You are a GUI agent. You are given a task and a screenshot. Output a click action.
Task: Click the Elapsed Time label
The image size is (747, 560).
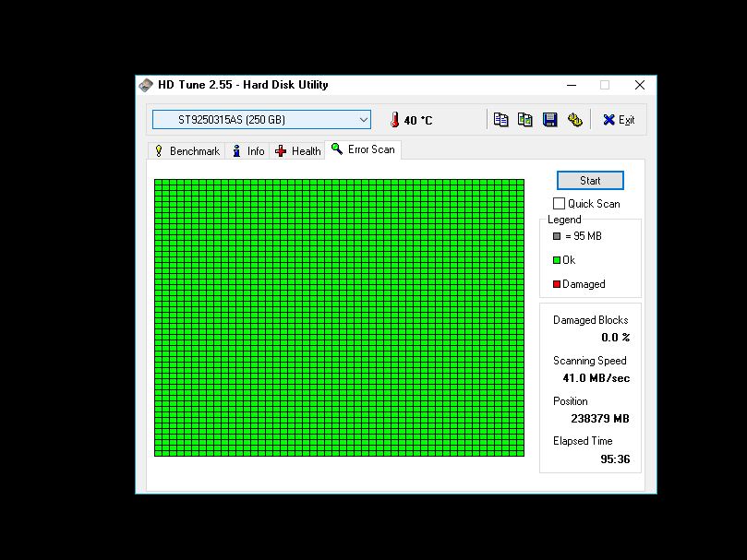click(583, 441)
